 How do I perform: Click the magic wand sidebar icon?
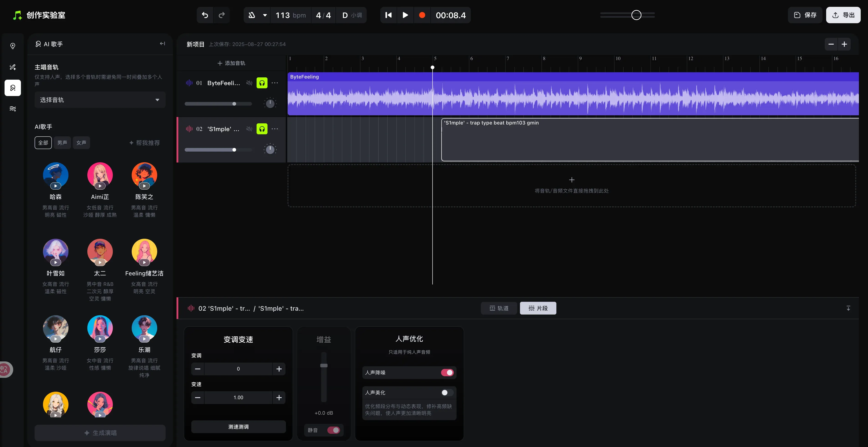[13, 67]
